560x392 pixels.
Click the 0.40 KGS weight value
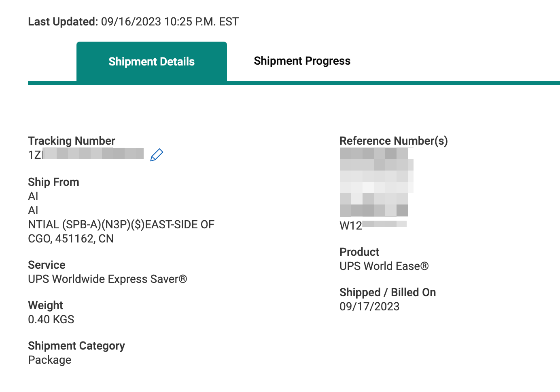tap(51, 319)
